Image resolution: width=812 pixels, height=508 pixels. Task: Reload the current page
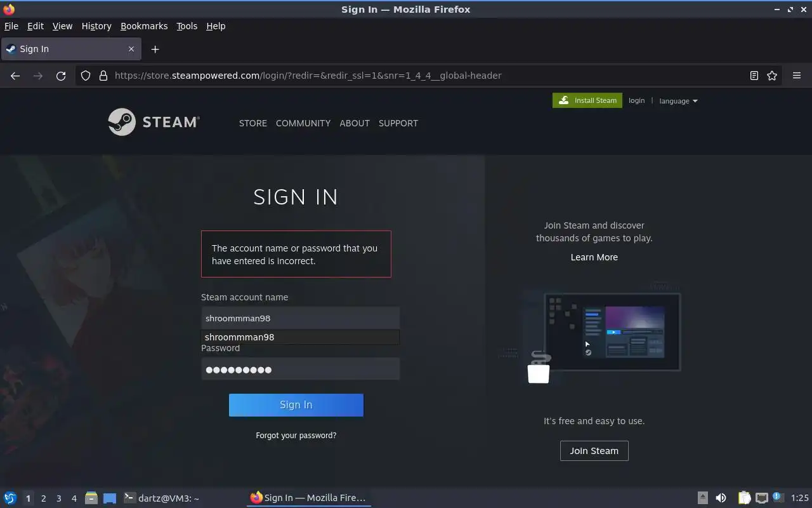pyautogui.click(x=61, y=76)
